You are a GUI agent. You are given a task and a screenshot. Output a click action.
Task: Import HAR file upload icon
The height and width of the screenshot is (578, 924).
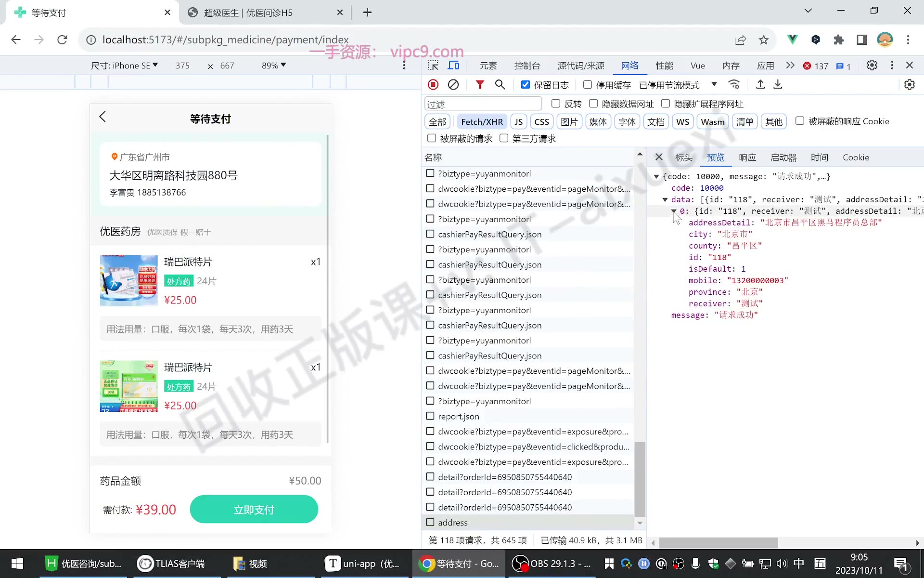coord(760,85)
